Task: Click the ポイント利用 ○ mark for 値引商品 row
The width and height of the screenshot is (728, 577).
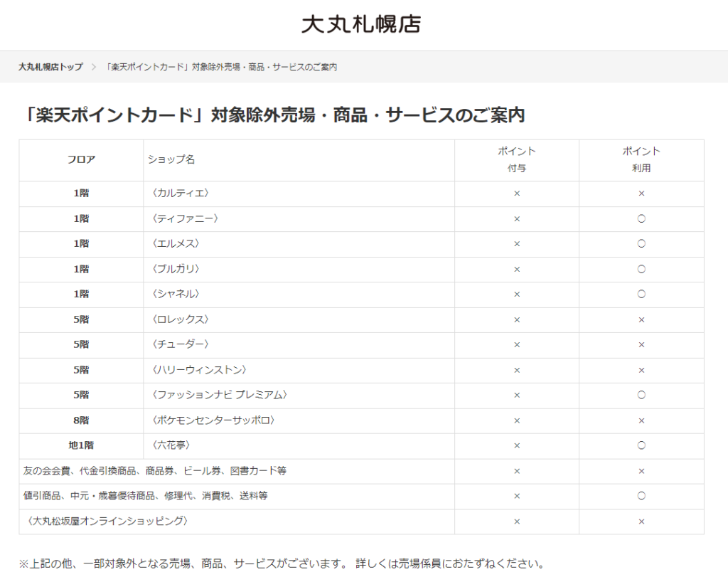Action: [641, 496]
